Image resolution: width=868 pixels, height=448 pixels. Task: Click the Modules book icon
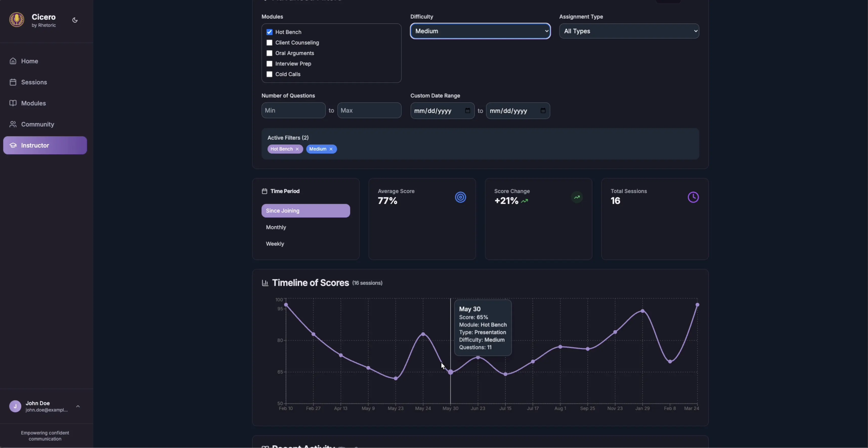(13, 103)
